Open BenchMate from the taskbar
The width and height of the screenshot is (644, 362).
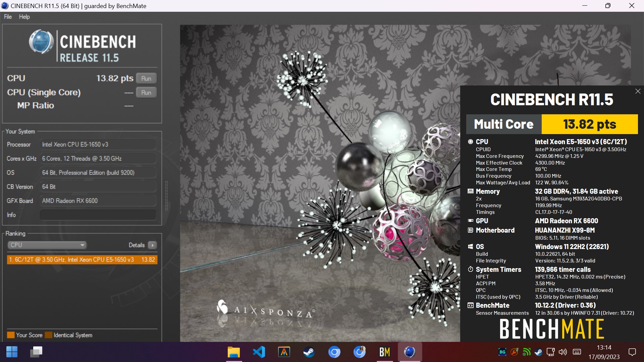coord(385,352)
